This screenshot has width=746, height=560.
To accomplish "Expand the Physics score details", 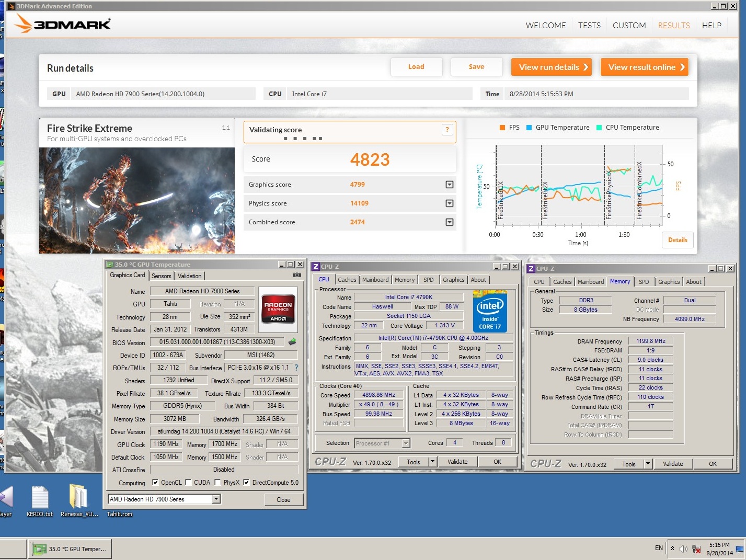I will [449, 203].
